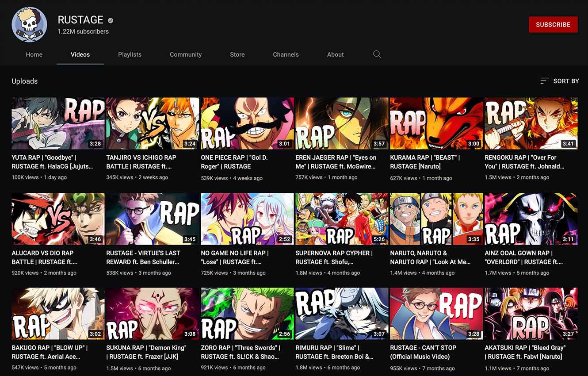Click the 1.22M subscribers text
Image resolution: width=588 pixels, height=376 pixels.
83,31
